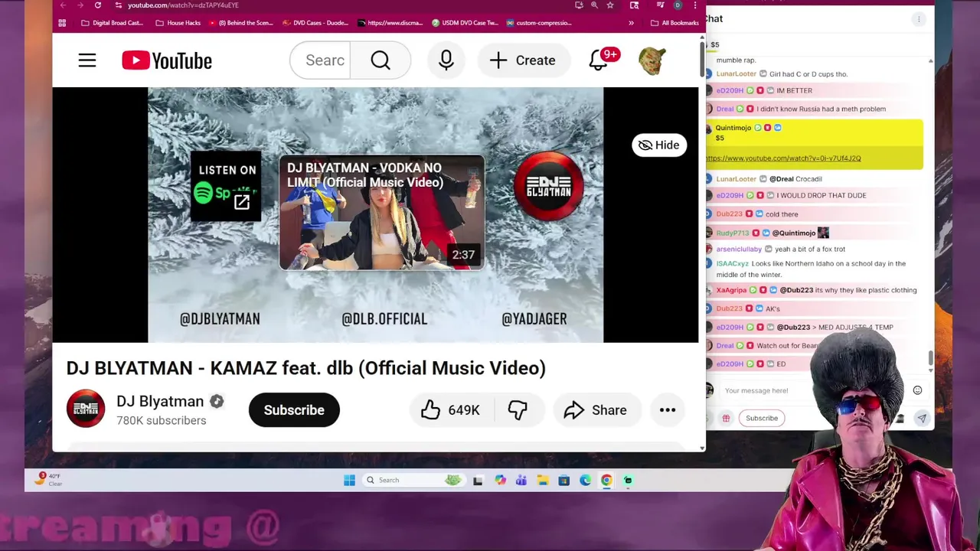Open Task View in the taskbar
The height and width of the screenshot is (551, 980).
[478, 480]
